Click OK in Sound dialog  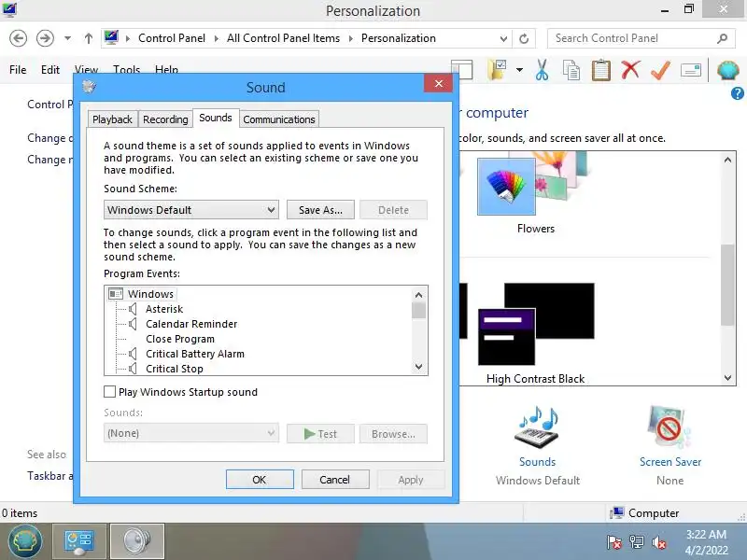coord(260,480)
